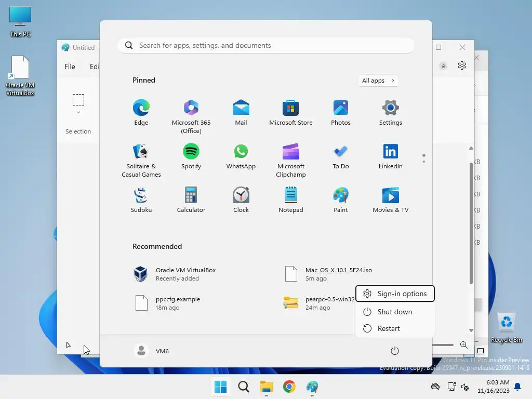Choose Shut down from power menu

tap(395, 312)
